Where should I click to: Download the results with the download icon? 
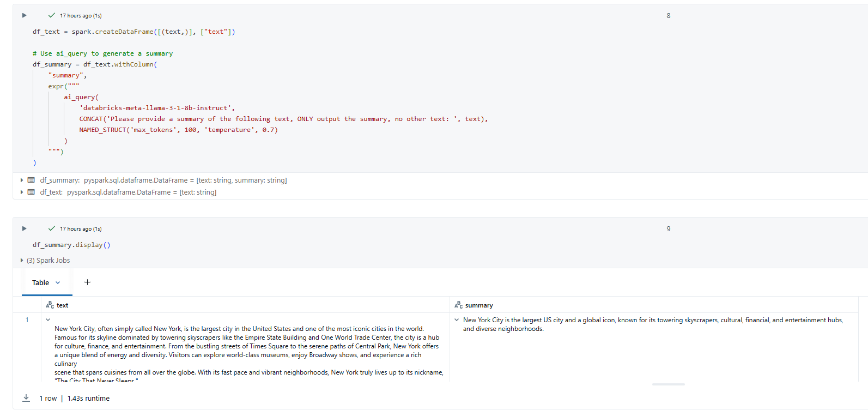26,398
